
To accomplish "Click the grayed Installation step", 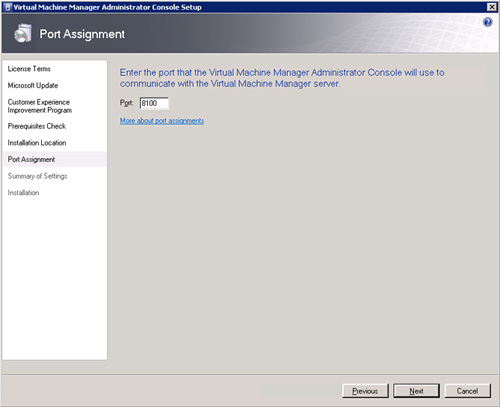I will click(23, 193).
